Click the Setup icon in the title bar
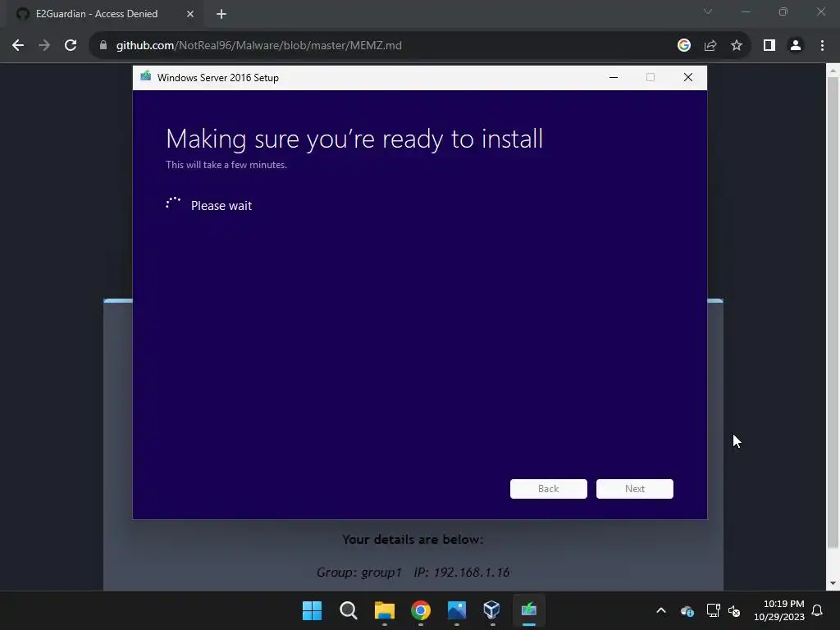This screenshot has height=630, width=840. [146, 77]
